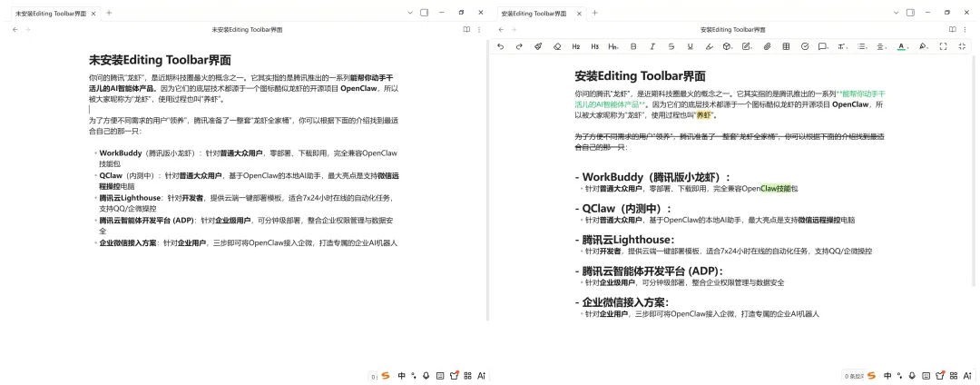The height and width of the screenshot is (385, 980).
Task: Open tab list chevron in right window
Action: click(897, 13)
